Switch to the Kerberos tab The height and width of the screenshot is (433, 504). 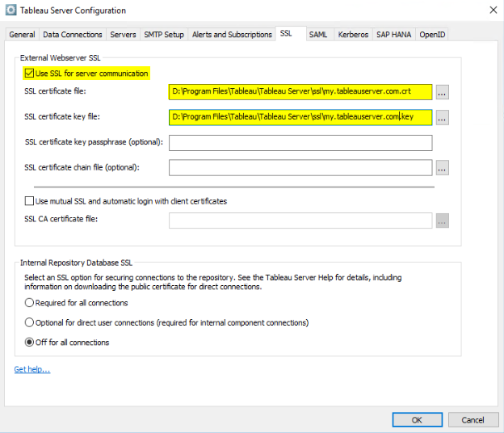[353, 35]
